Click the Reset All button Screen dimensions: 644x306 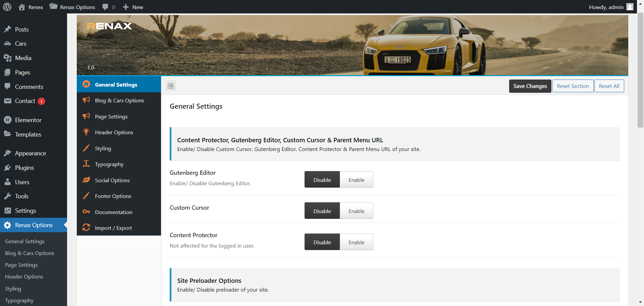click(609, 86)
